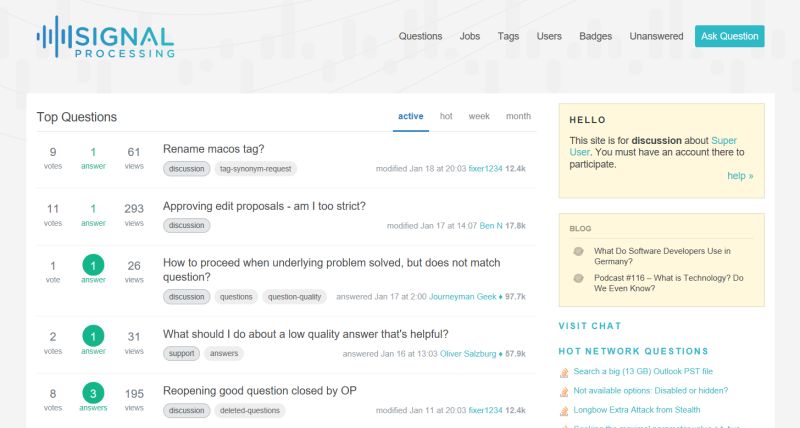Select the month tab
This screenshot has height=428, width=800.
[518, 116]
